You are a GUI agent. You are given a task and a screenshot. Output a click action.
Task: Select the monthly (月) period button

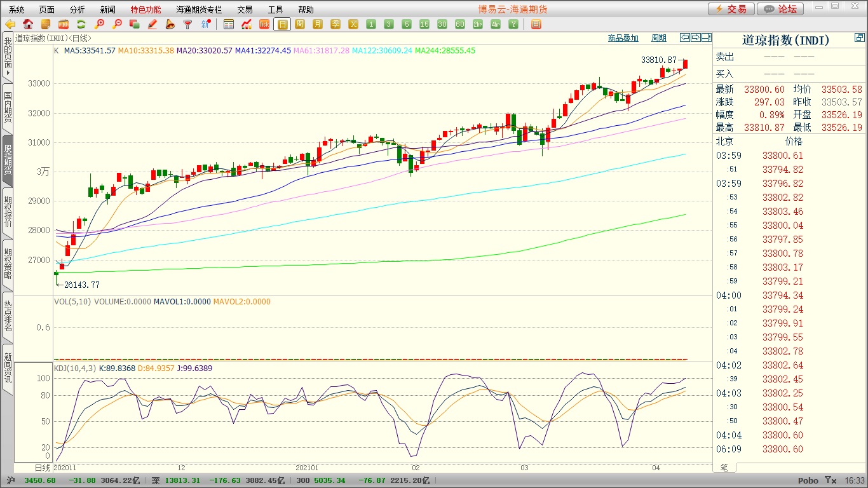[x=318, y=24]
